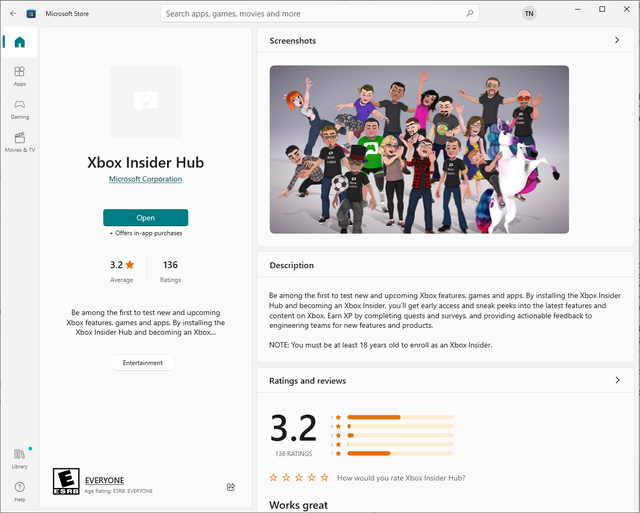Click the share icon near ESRB rating
The width and height of the screenshot is (640, 513).
click(x=231, y=487)
